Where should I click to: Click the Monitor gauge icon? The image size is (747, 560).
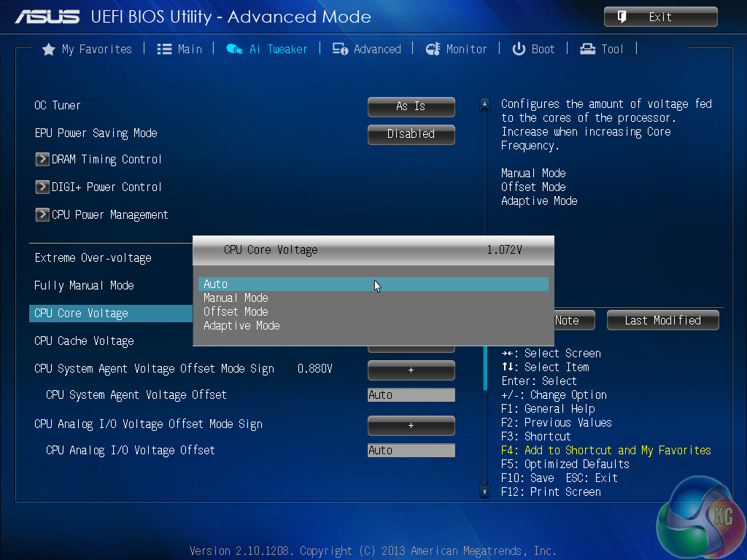433,49
